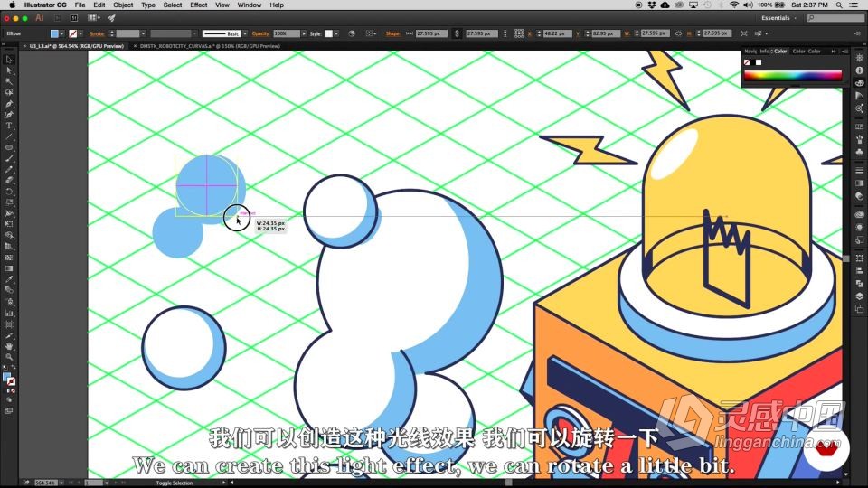The image size is (868, 488).
Task: Click the Opacity value field
Action: 287,33
